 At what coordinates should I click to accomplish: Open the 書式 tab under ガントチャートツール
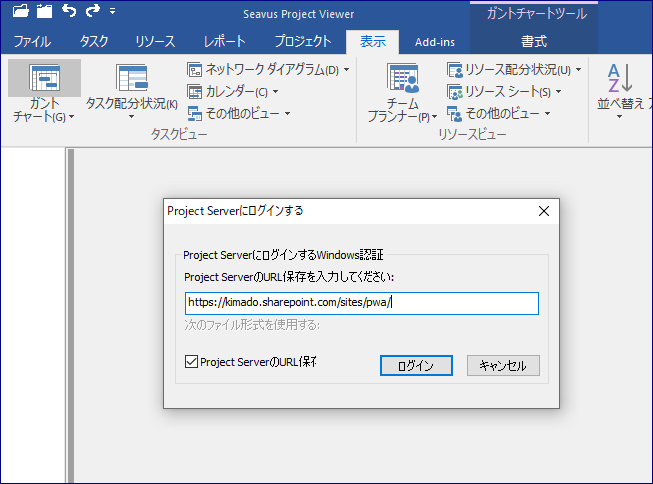(534, 42)
